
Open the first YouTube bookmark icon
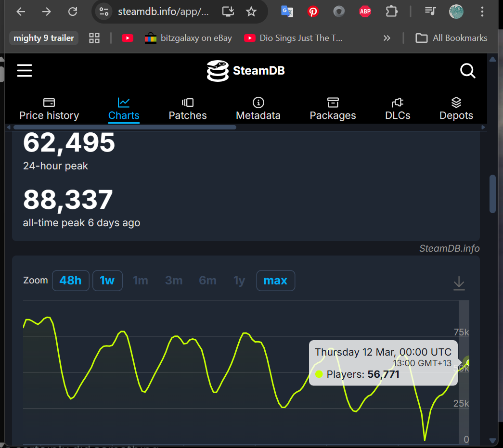128,38
